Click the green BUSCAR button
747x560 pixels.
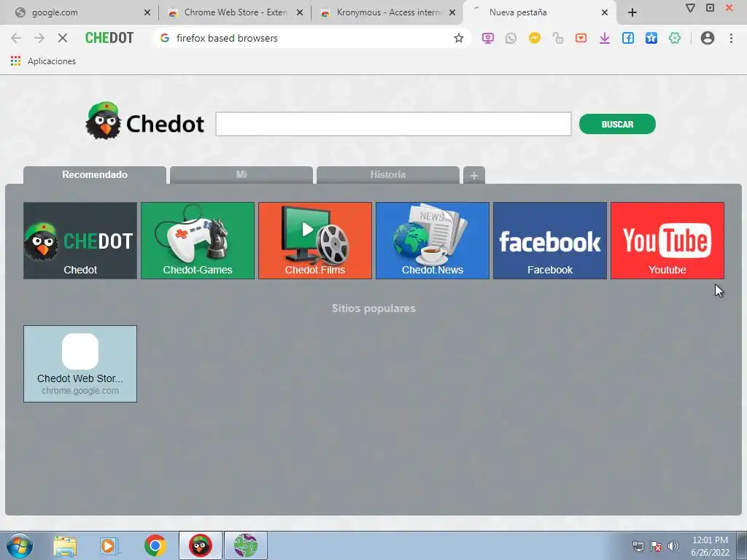(617, 124)
